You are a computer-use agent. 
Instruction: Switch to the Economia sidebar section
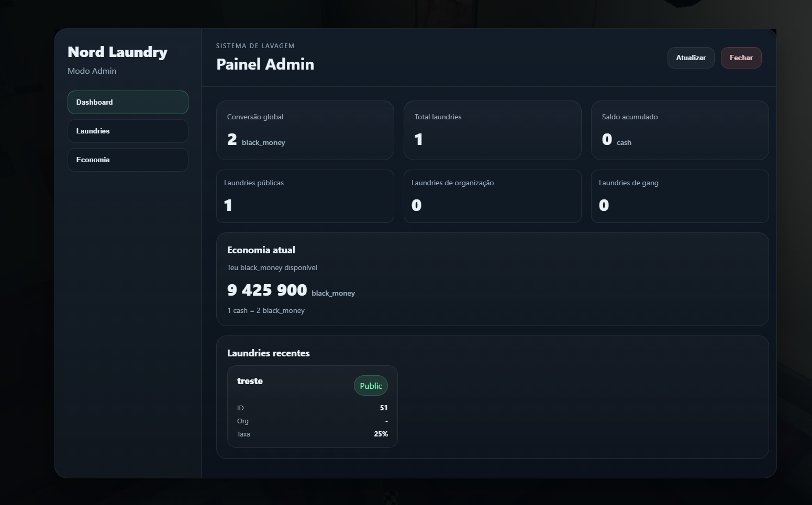point(128,160)
